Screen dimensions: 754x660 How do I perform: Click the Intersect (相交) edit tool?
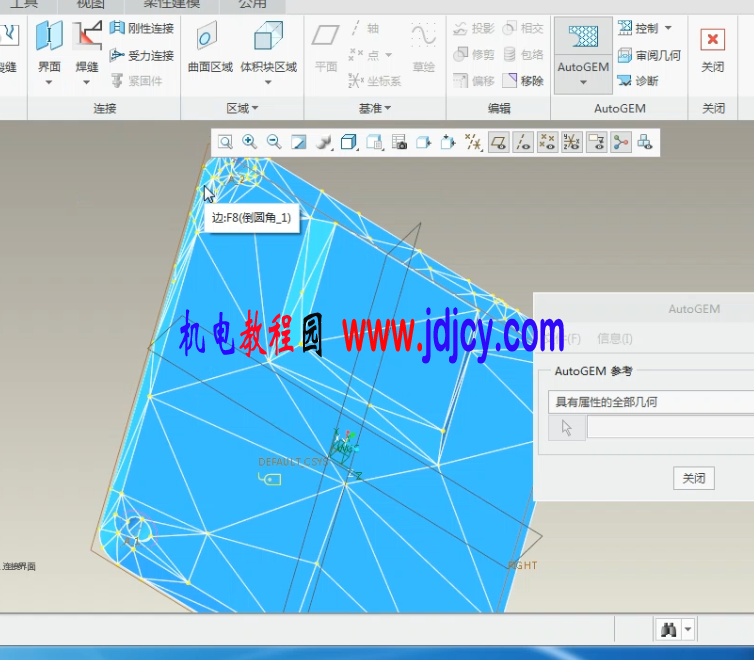pos(523,28)
